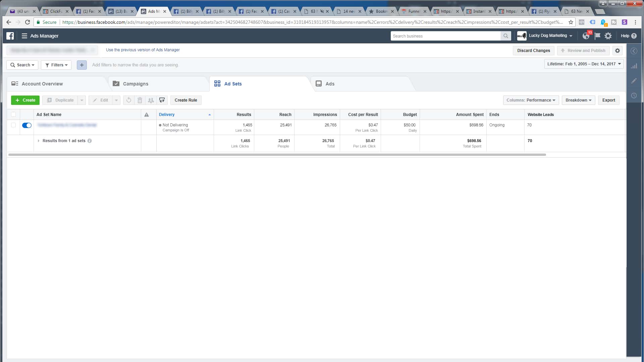This screenshot has height=362, width=644.
Task: Click Use the previous version link
Action: point(143,50)
